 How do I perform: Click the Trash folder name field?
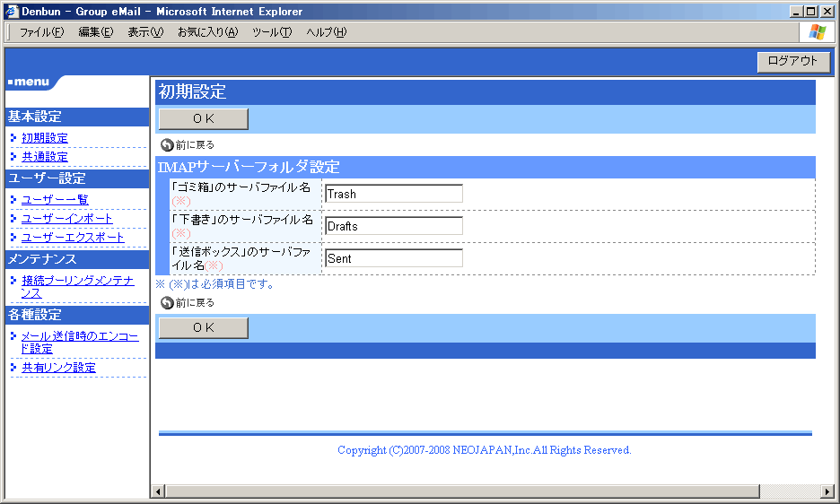[394, 194]
